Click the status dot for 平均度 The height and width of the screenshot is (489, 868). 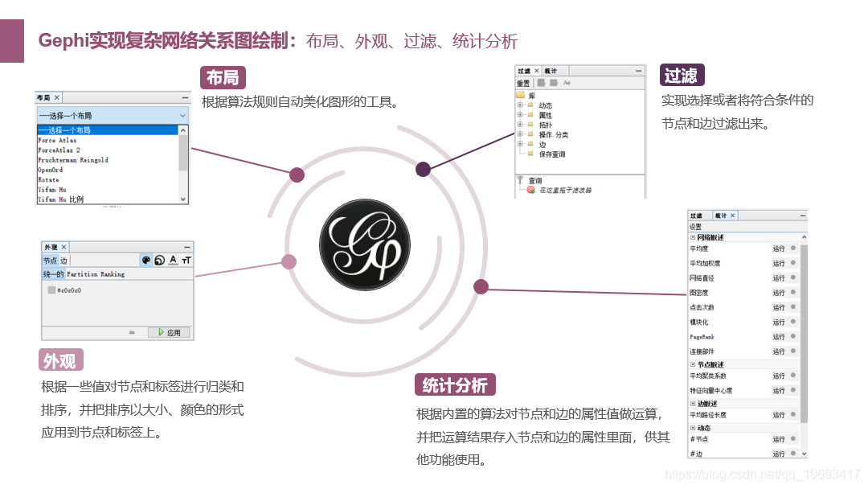pyautogui.click(x=793, y=248)
